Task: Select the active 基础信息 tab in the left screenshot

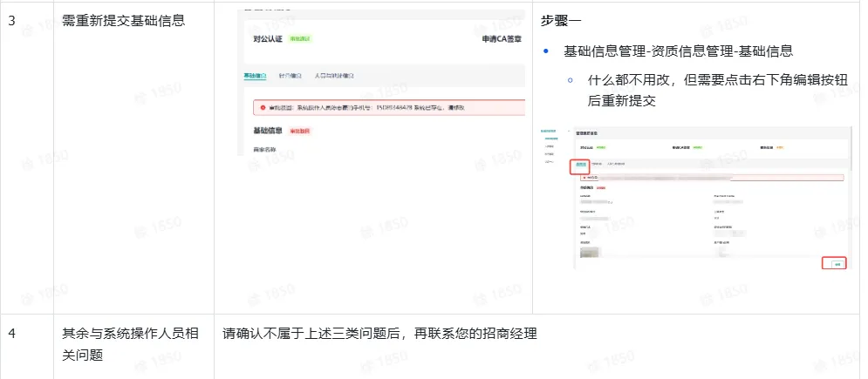Action: tap(256, 76)
